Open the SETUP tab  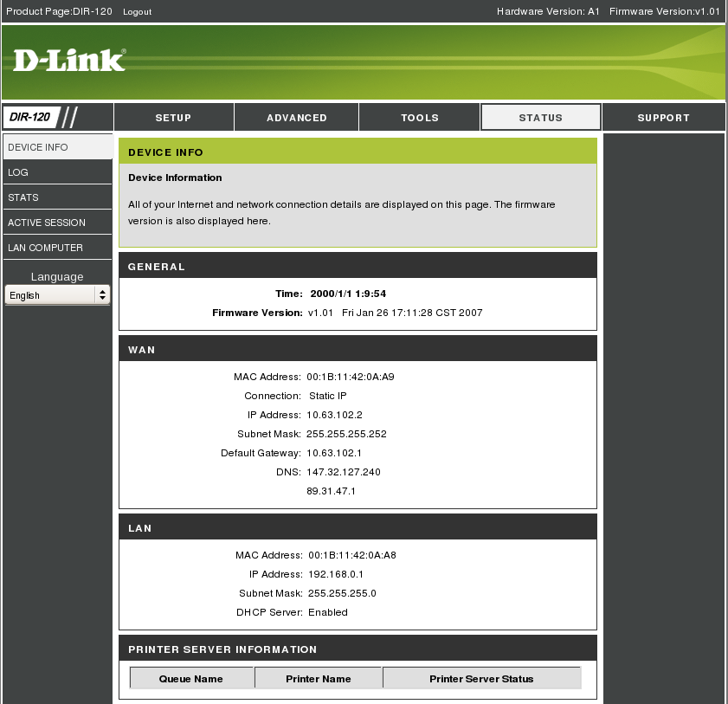173,118
